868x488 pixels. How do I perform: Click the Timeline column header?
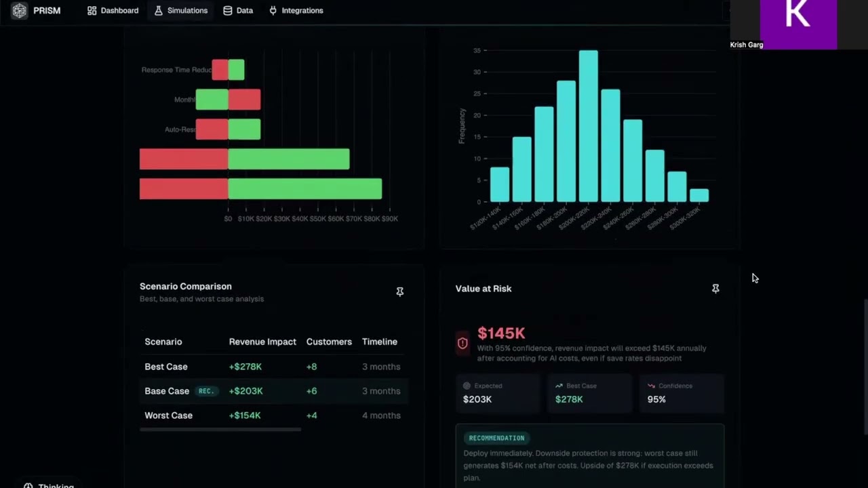[380, 342]
